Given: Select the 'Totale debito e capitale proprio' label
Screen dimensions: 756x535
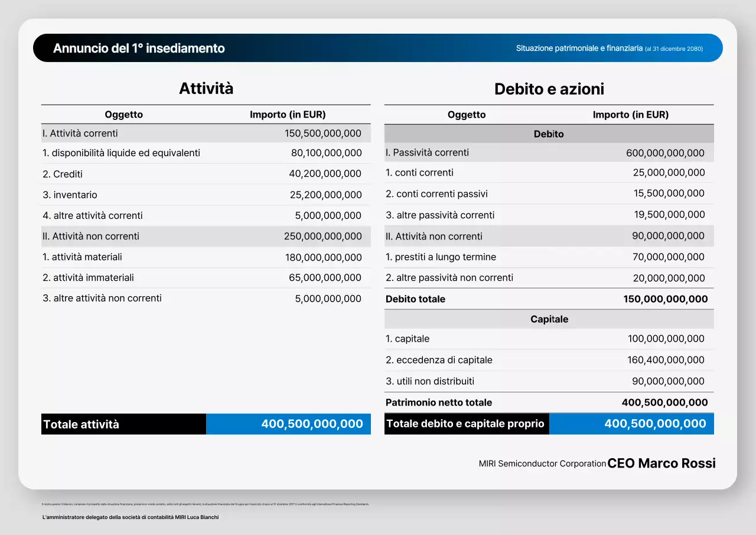Looking at the screenshot, I should (467, 424).
